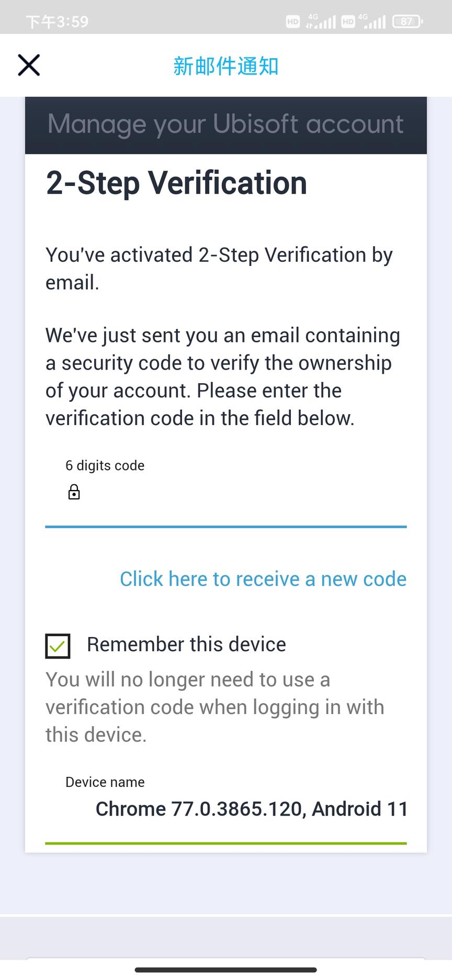Open the Manage your Ubisoft account banner
Screen dimensions: 452x980
pyautogui.click(x=225, y=125)
